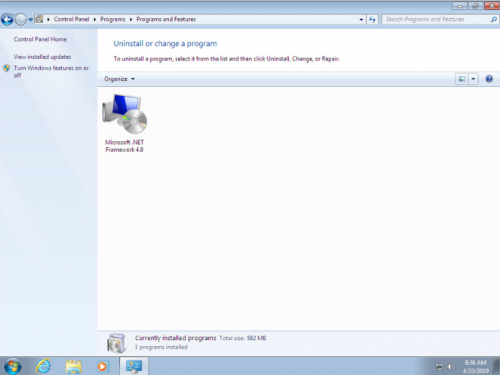Open Control Panel Home link
500x375 pixels.
point(40,39)
